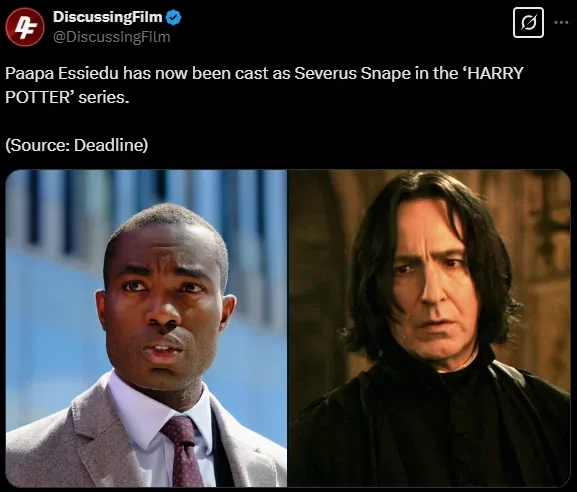Click the tweet text about Snape casting
Viewport: 577px width, 492px height.
(264, 85)
